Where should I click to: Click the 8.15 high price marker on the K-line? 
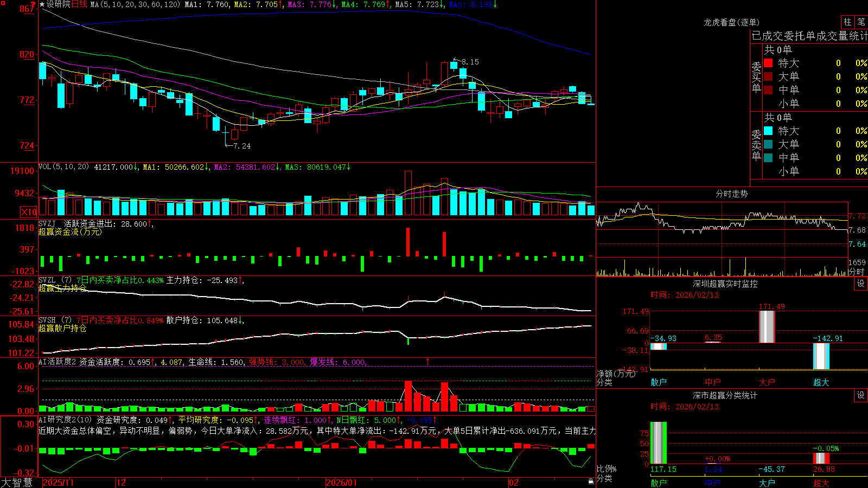pyautogui.click(x=470, y=62)
